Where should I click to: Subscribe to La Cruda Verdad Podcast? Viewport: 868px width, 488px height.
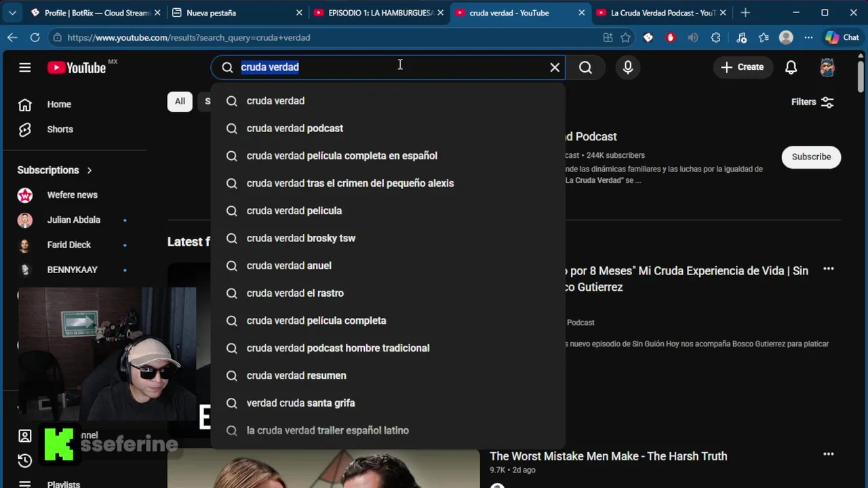tap(811, 157)
